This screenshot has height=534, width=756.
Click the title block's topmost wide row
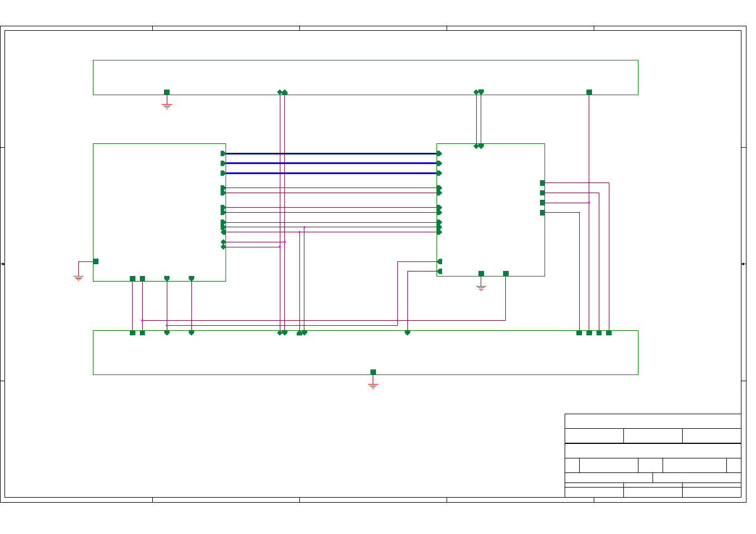click(x=653, y=421)
